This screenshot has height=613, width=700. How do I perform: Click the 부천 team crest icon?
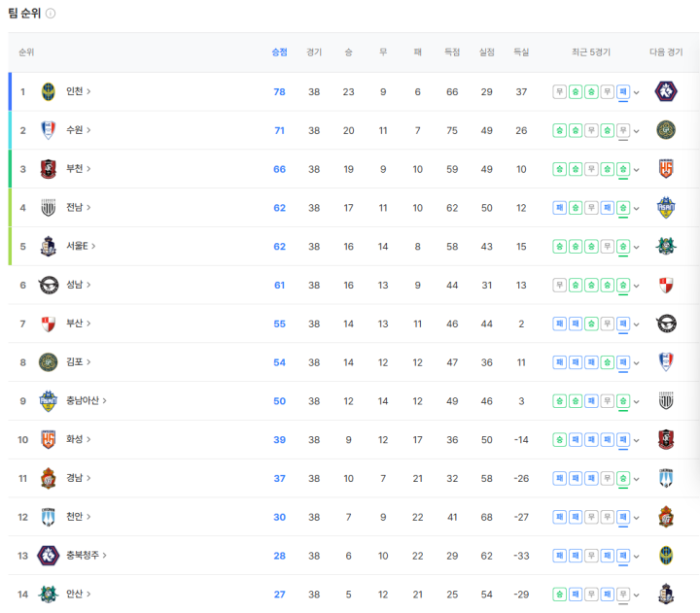[49, 169]
